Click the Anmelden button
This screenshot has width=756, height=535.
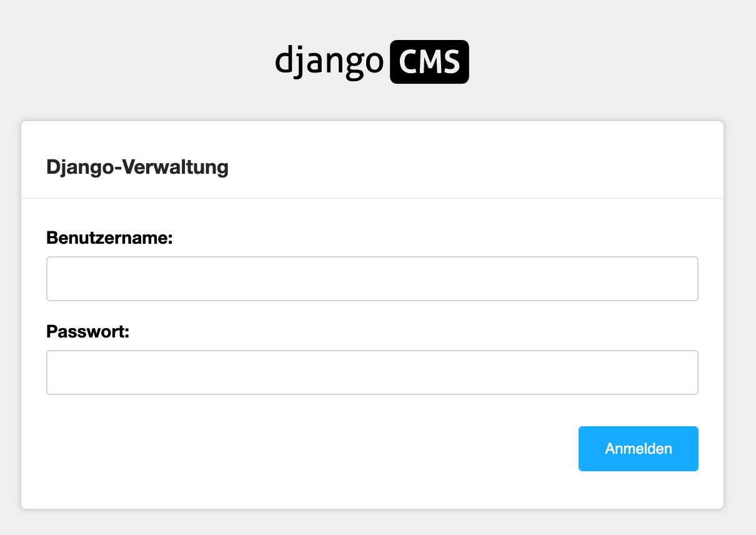coord(639,449)
